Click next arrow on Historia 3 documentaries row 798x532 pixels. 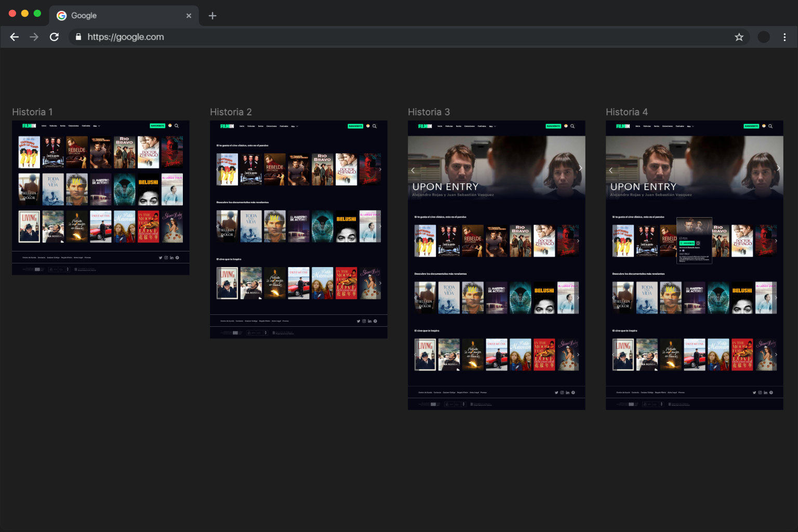tap(578, 298)
